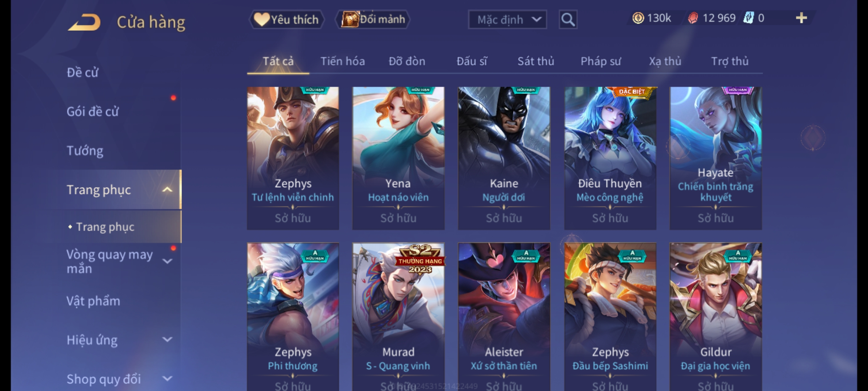Collapse the Trang phục sidebar section

167,190
